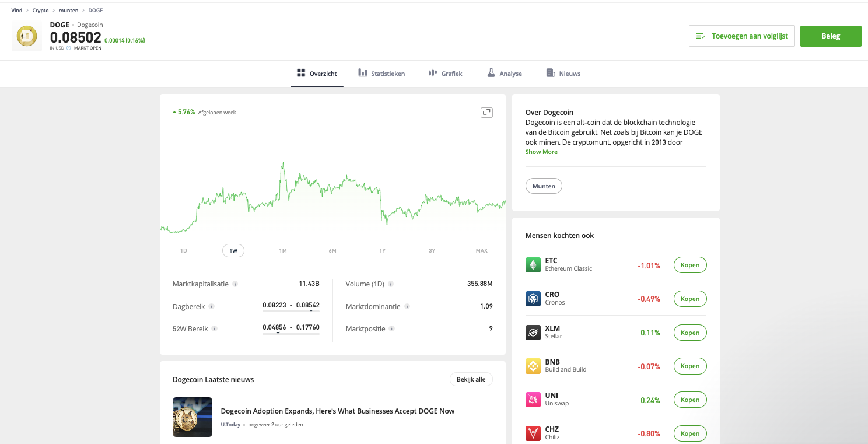Image resolution: width=868 pixels, height=444 pixels.
Task: Click the info icon next to Marktdominantie
Action: [x=407, y=306]
